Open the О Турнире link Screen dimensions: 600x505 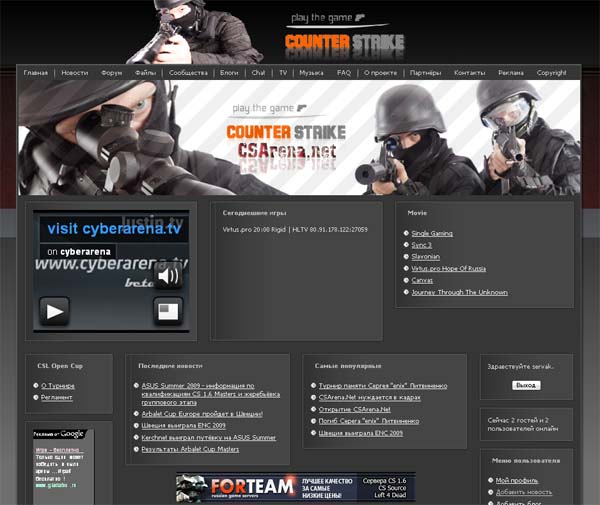tap(59, 385)
